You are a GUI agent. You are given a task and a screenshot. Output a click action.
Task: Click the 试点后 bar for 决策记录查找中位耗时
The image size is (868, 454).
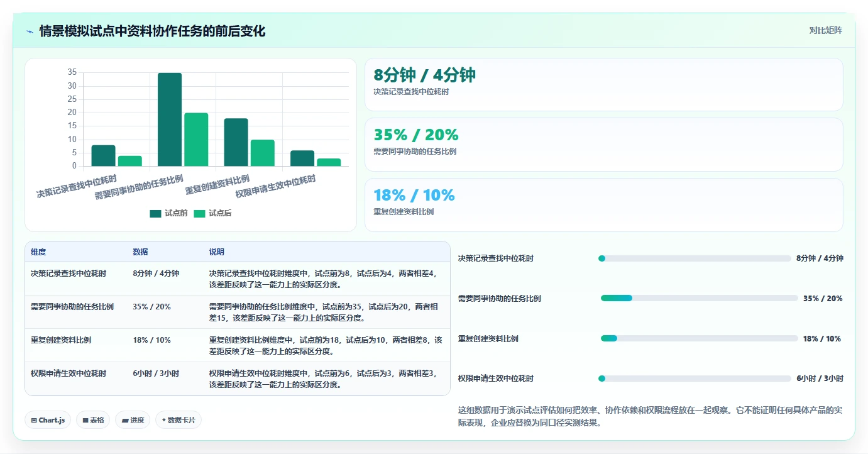130,161
